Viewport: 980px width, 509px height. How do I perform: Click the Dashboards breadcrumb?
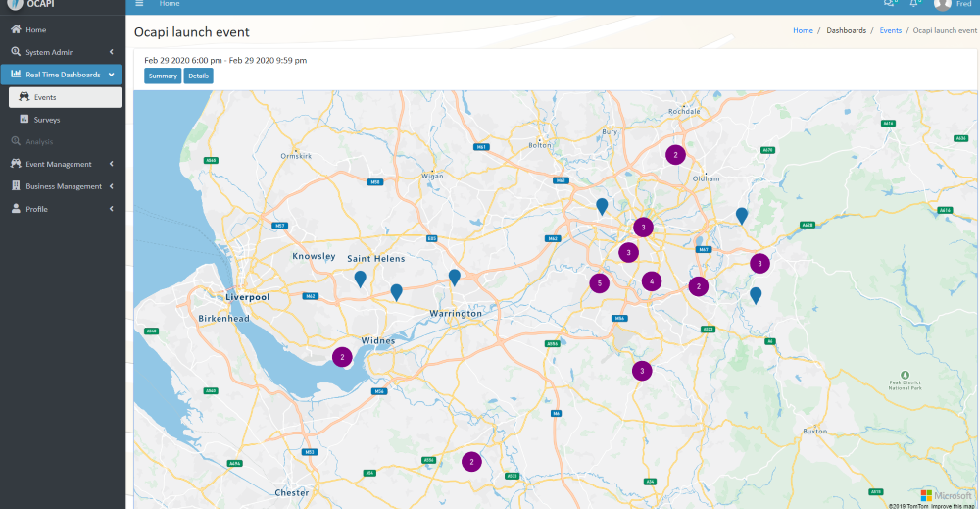[847, 30]
